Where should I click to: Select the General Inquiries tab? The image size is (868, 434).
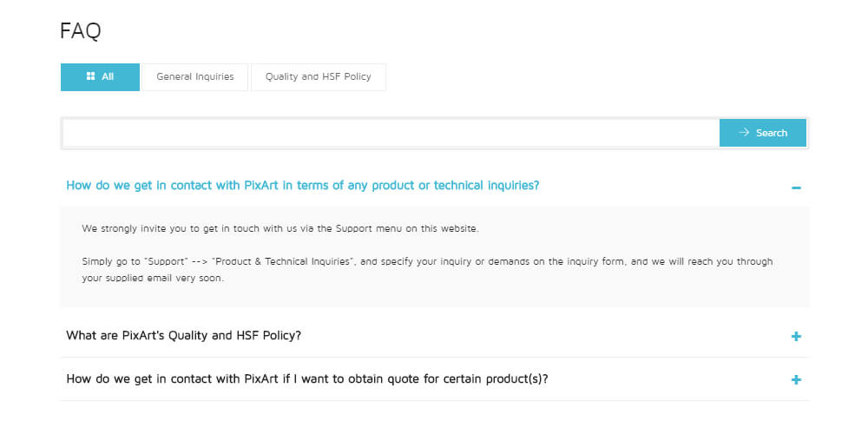point(194,77)
